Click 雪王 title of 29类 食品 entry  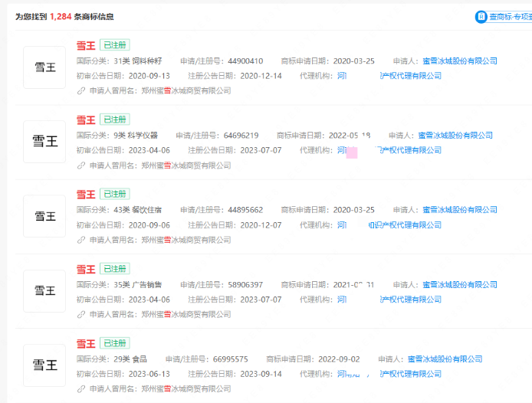86,343
